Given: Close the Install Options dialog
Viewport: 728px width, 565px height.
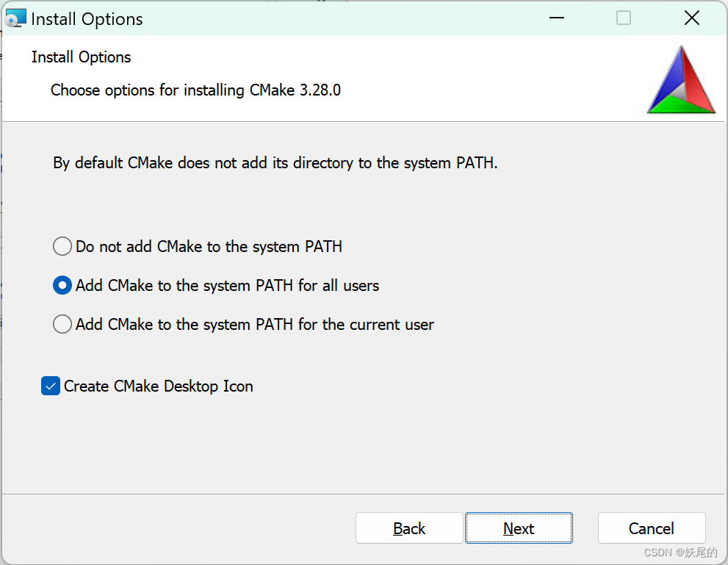Looking at the screenshot, I should point(692,18).
